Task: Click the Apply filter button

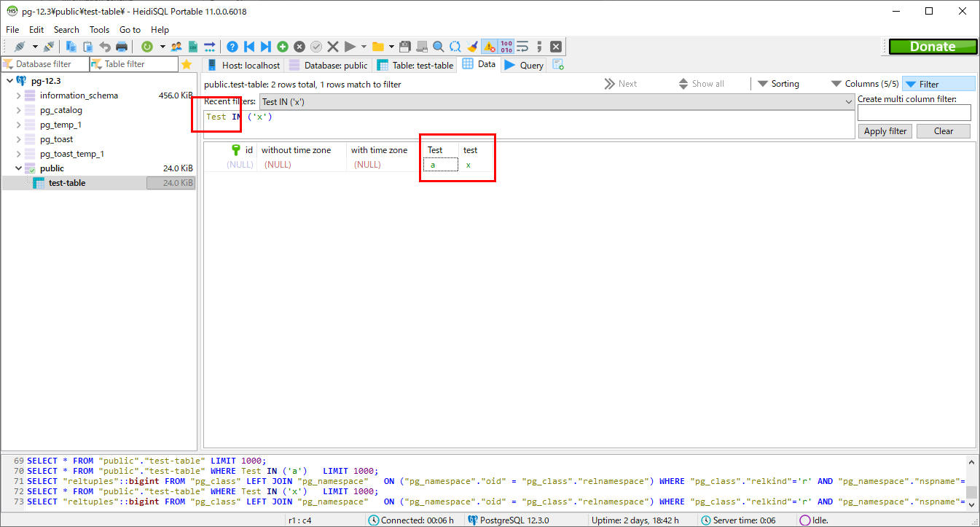Action: point(885,130)
